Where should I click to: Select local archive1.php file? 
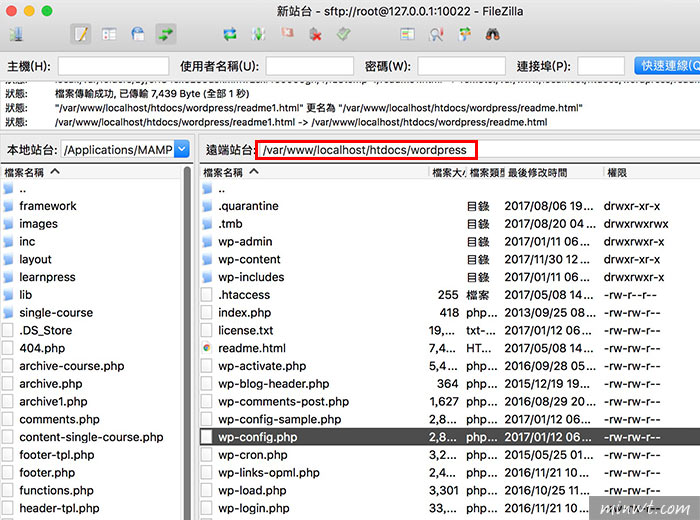(x=53, y=401)
